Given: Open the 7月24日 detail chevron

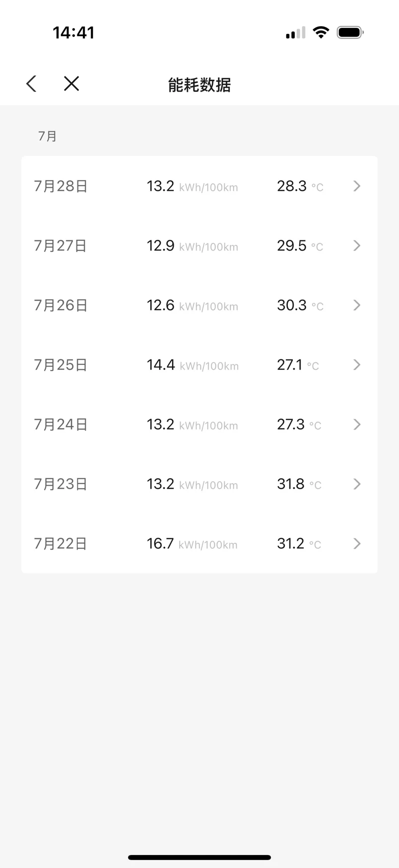Looking at the screenshot, I should tap(357, 425).
